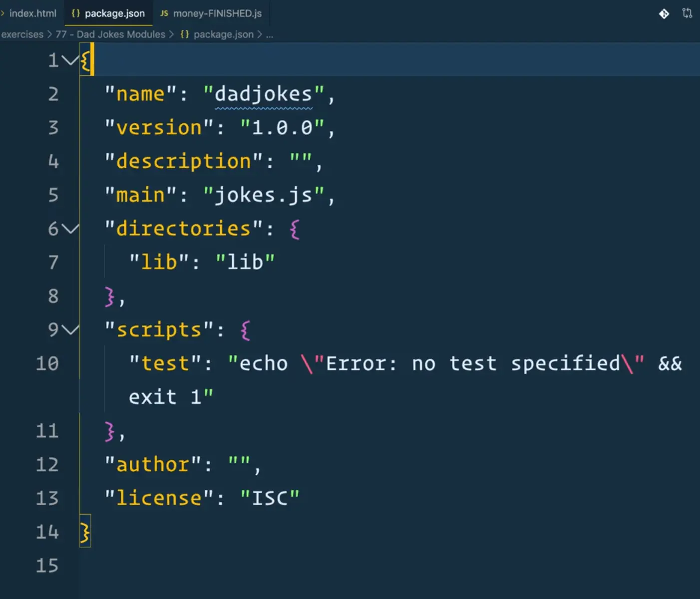Click the 'exercises' breadcrumb item
700x599 pixels.
(21, 34)
